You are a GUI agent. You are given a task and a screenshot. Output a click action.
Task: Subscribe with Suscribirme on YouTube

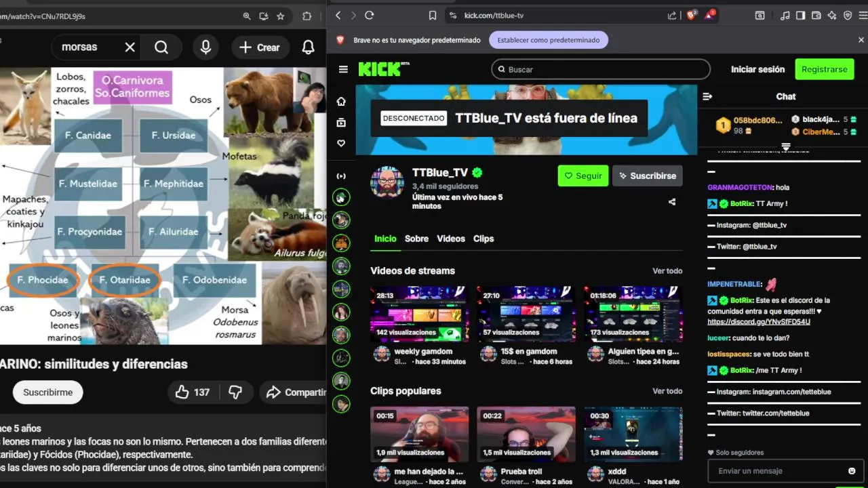(47, 392)
